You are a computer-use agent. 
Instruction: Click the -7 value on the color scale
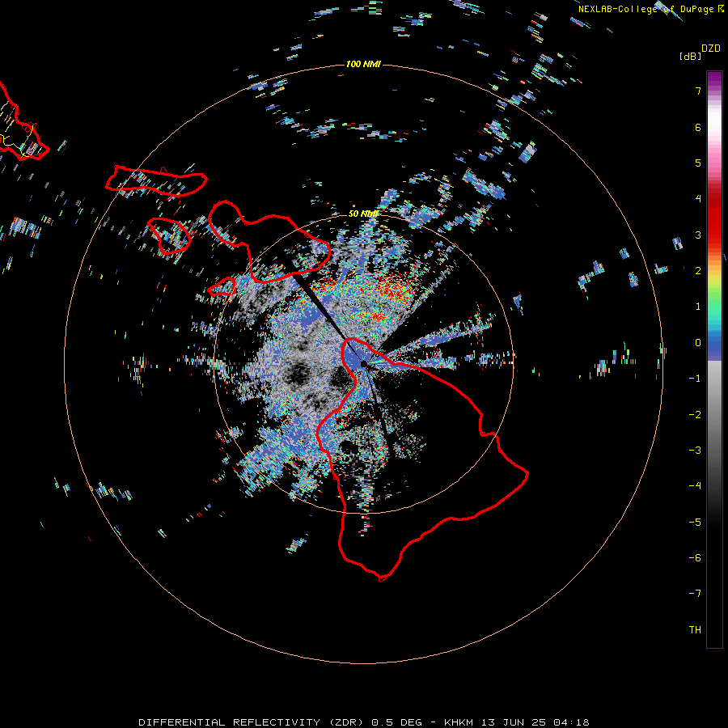pos(695,594)
